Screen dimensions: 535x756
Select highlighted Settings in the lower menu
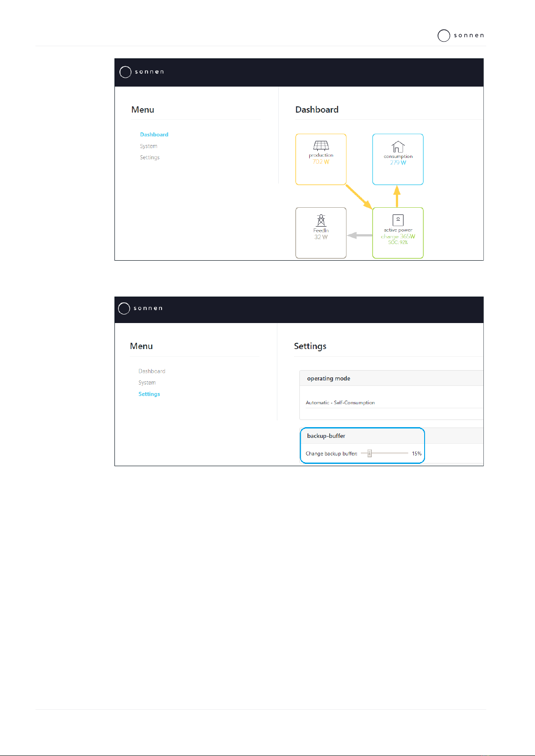click(x=149, y=394)
